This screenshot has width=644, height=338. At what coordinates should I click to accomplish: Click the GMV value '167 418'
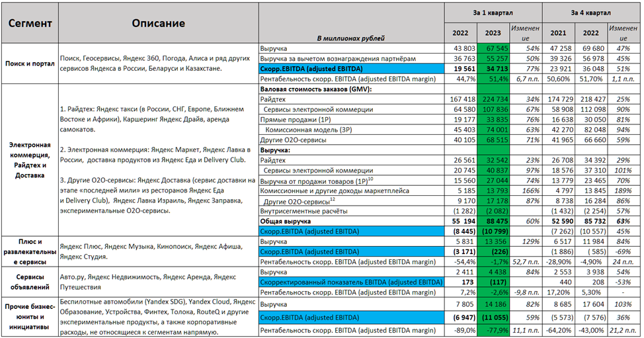(460, 99)
